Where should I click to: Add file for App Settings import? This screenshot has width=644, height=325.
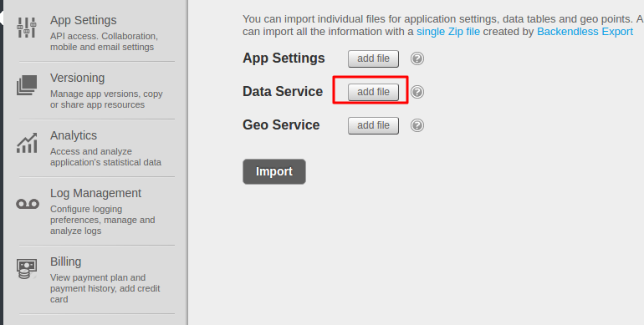(373, 58)
